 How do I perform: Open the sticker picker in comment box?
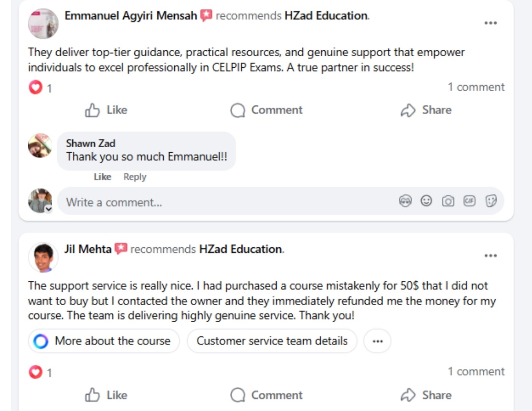[491, 201]
